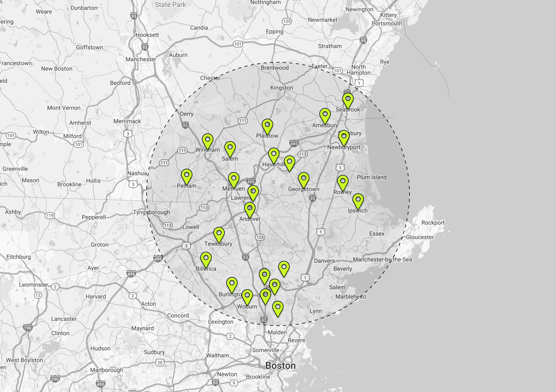Click the Ipswich location pin
The image size is (556, 392).
(x=358, y=200)
